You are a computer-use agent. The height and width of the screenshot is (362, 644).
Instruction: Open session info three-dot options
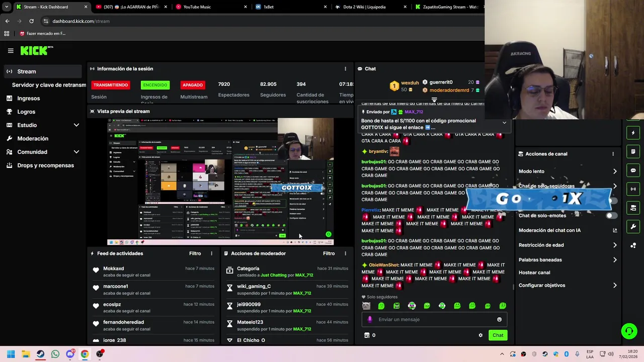[x=345, y=69]
